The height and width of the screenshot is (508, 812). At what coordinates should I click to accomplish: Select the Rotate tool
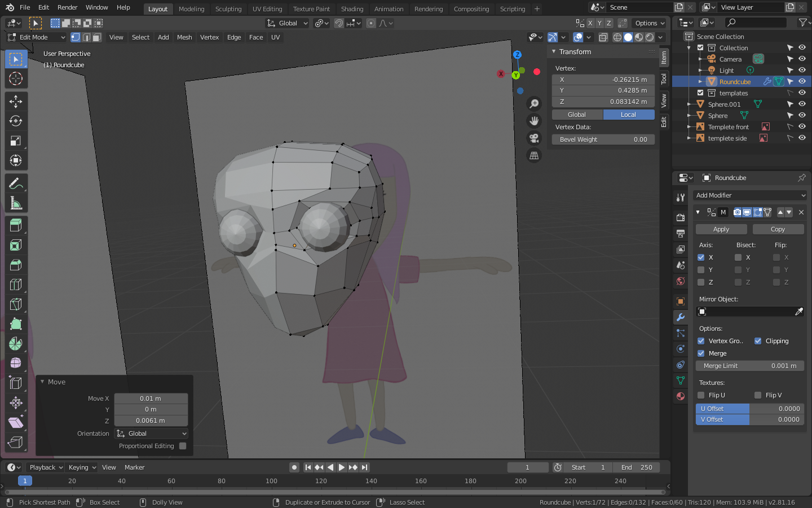click(16, 121)
